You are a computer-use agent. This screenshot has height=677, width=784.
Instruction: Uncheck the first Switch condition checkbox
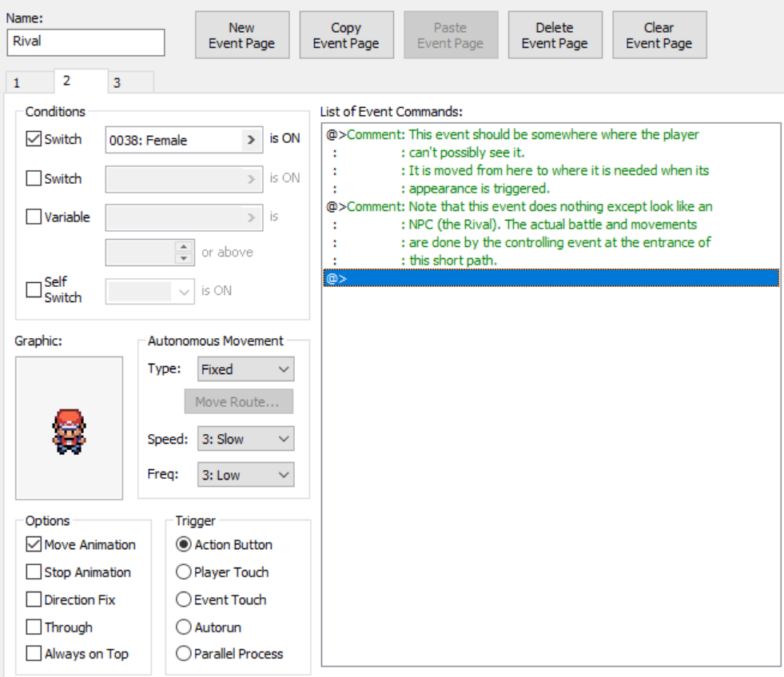point(34,139)
